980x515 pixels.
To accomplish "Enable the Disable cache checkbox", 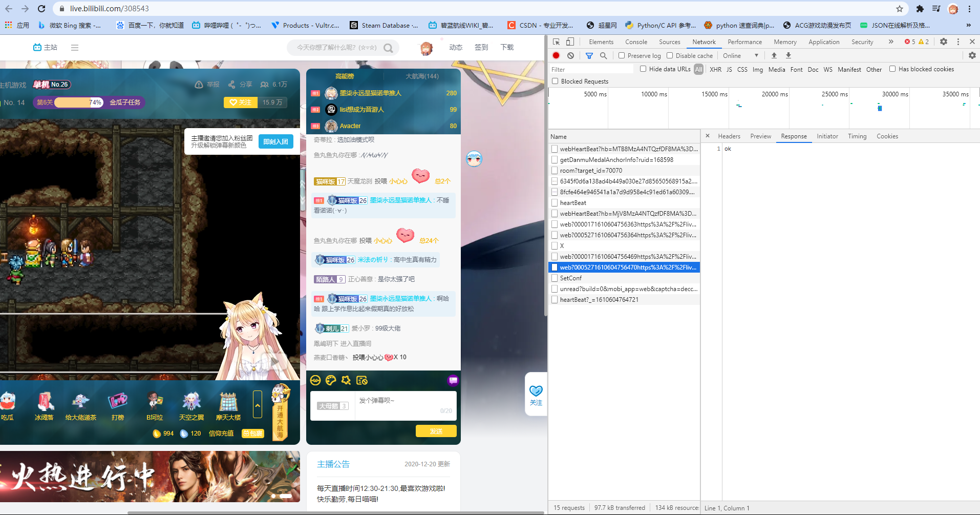I will click(x=670, y=55).
